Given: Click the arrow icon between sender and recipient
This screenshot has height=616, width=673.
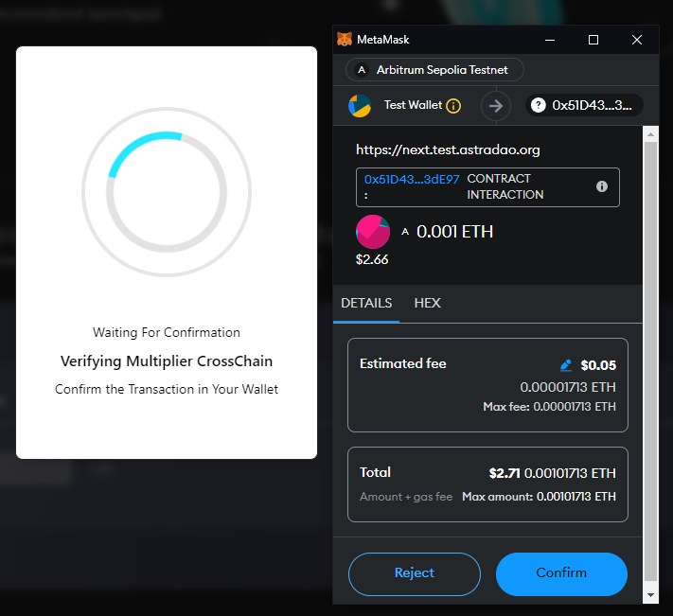Looking at the screenshot, I should [496, 106].
